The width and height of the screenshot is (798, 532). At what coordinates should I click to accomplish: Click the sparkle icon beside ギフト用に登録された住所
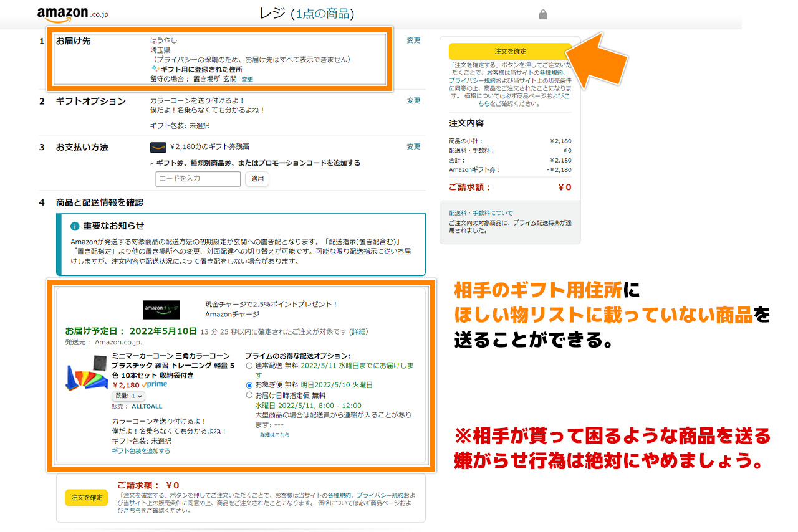coord(155,69)
